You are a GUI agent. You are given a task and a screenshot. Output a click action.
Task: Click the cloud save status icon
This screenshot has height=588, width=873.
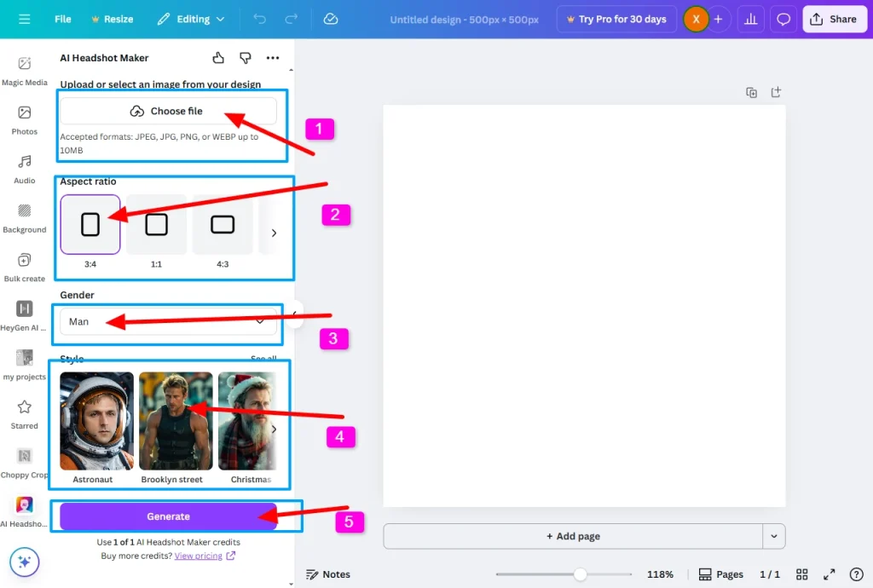[331, 19]
